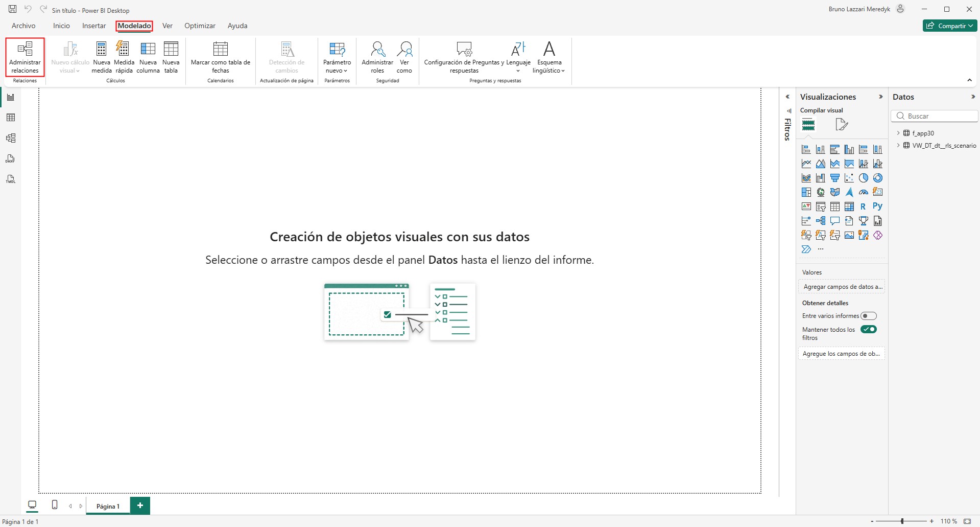Switch to the Ayuda tab
Image resolution: width=980 pixels, height=527 pixels.
tap(237, 26)
